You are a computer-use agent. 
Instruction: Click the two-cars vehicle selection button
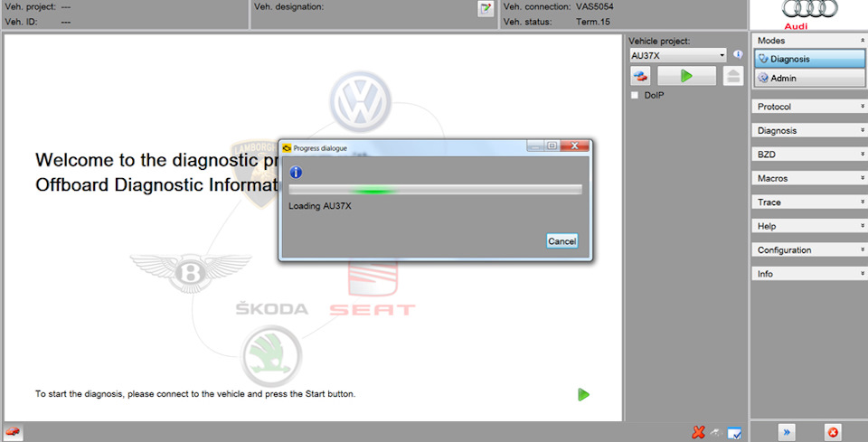[x=640, y=76]
